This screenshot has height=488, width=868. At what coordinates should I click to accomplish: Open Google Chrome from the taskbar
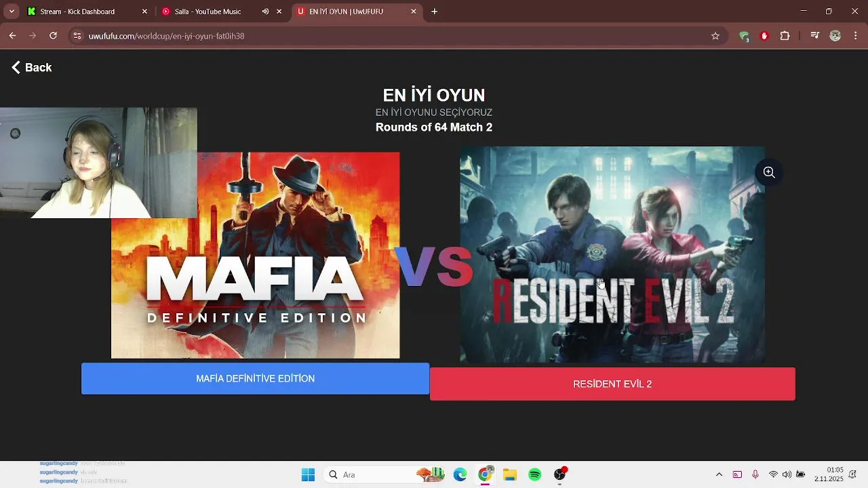click(x=486, y=474)
